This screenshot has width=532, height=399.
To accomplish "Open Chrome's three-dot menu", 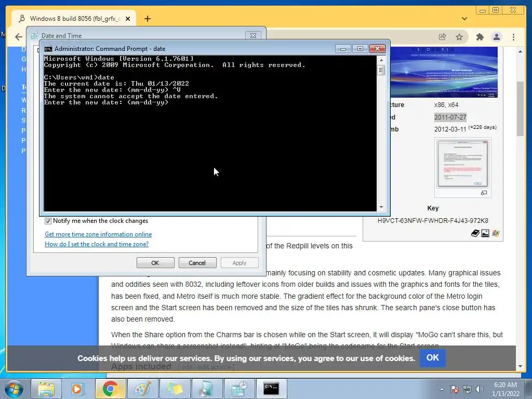I will tap(513, 37).
